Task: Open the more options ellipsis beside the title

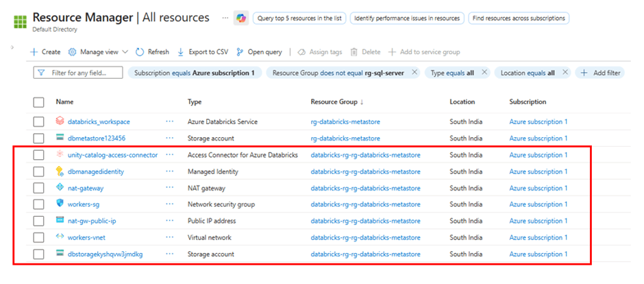Action: (x=225, y=17)
